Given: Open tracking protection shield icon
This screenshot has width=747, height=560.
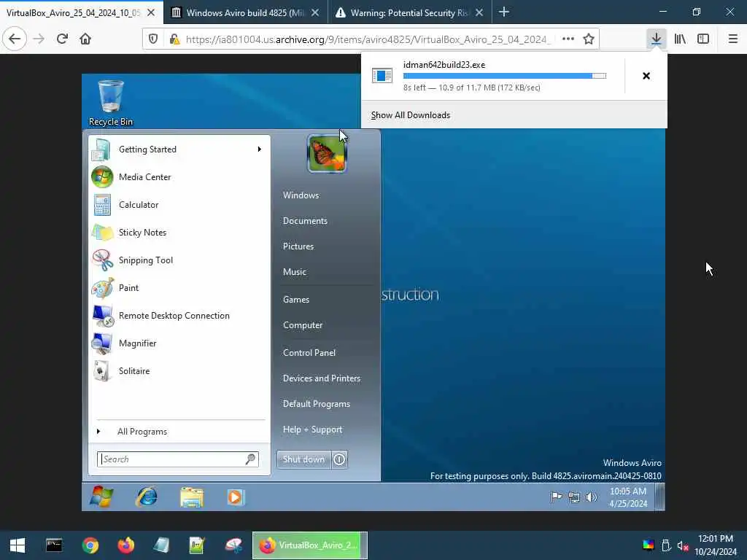Looking at the screenshot, I should point(153,39).
